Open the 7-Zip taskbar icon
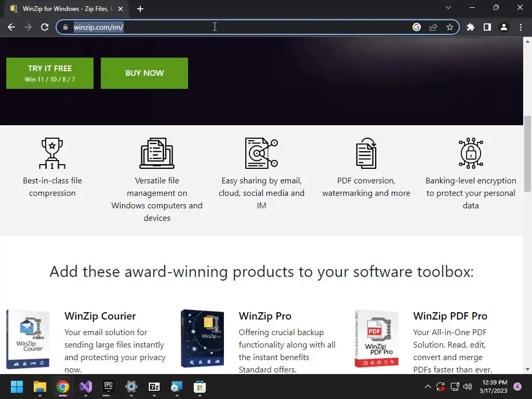The image size is (532, 399). point(154,387)
